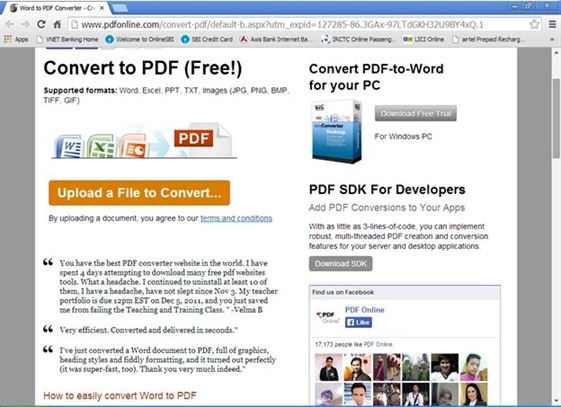Click the Very efficient testimonial text
Image resolution: width=561 pixels, height=407 pixels.
tap(148, 330)
